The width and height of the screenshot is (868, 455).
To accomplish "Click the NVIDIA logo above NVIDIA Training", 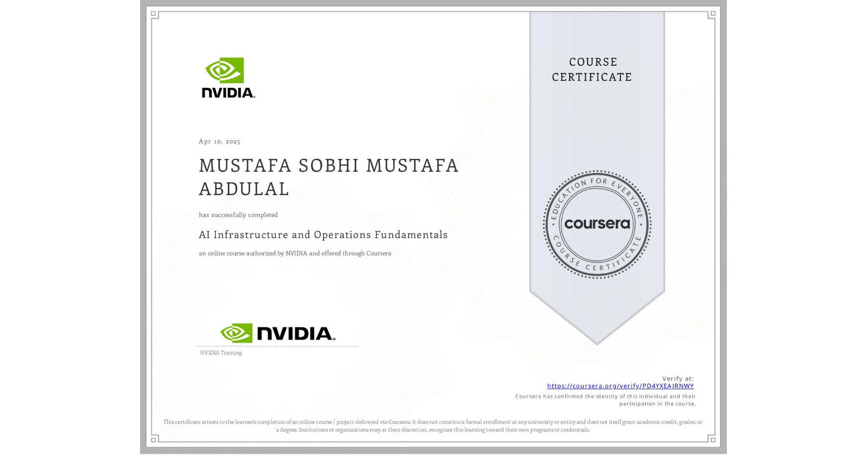I will coord(278,333).
